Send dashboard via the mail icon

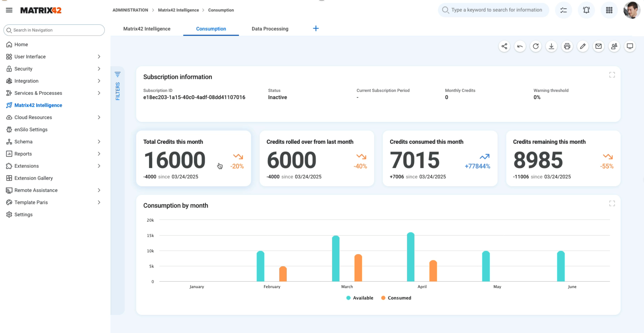click(x=598, y=46)
